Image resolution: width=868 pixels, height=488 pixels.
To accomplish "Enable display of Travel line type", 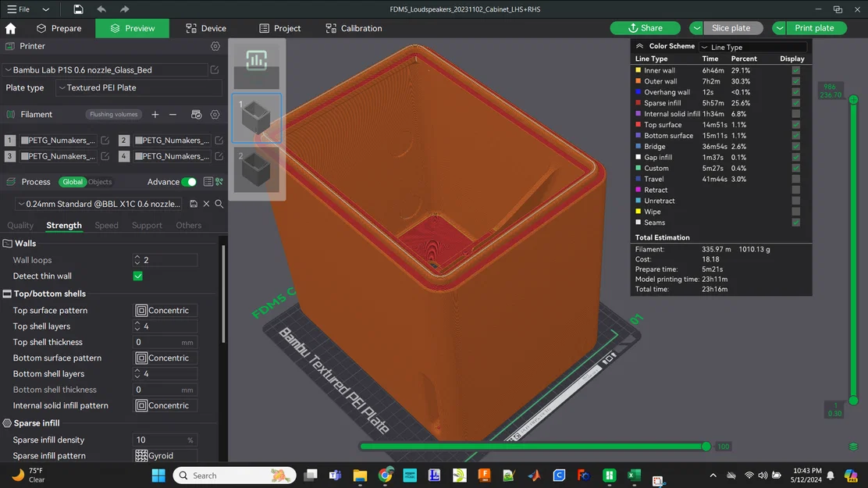I will [797, 179].
